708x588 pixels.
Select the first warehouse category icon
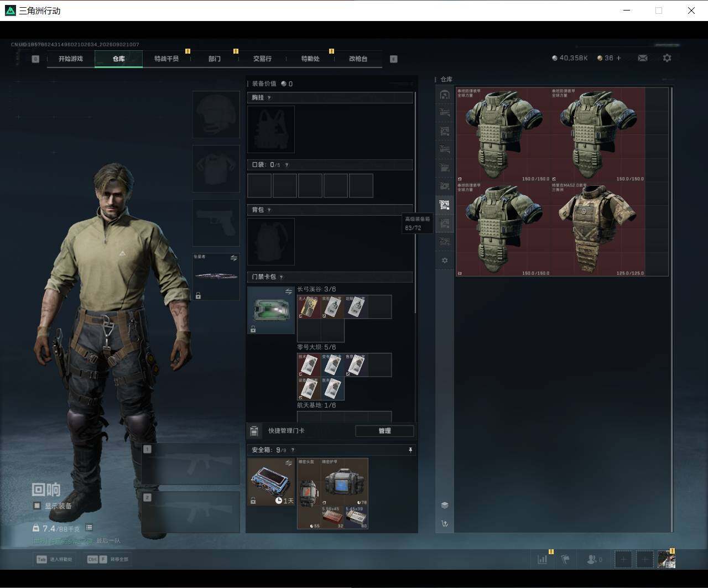click(x=445, y=95)
